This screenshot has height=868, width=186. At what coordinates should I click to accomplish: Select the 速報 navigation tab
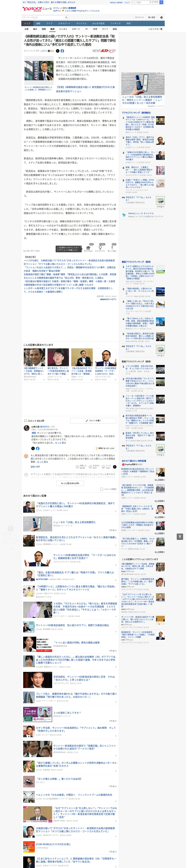[38, 24]
